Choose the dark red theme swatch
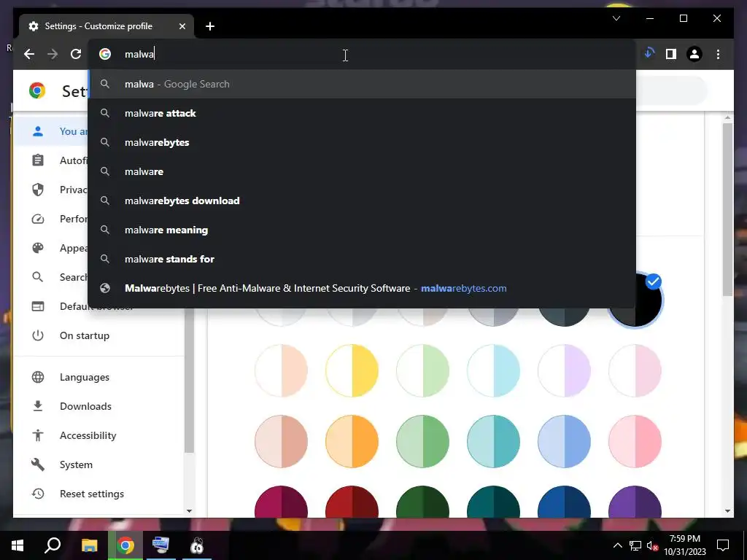 click(352, 502)
